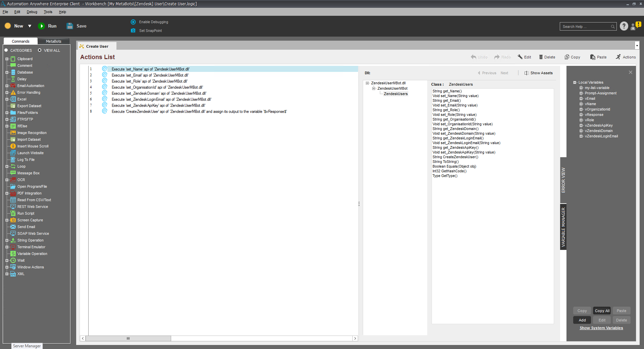The height and width of the screenshot is (349, 644).
Task: Open help via the question mark icon
Action: (624, 26)
